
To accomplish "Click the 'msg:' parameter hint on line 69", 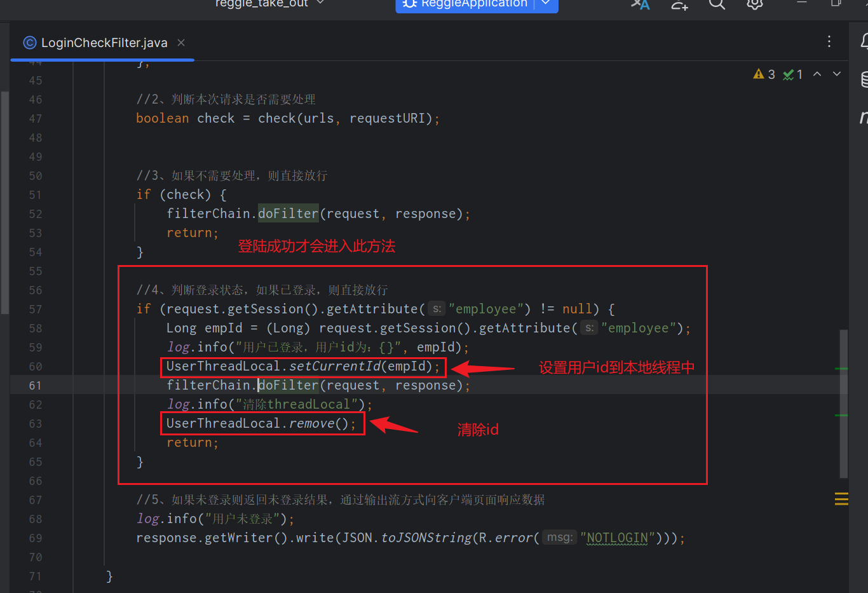I will point(560,538).
